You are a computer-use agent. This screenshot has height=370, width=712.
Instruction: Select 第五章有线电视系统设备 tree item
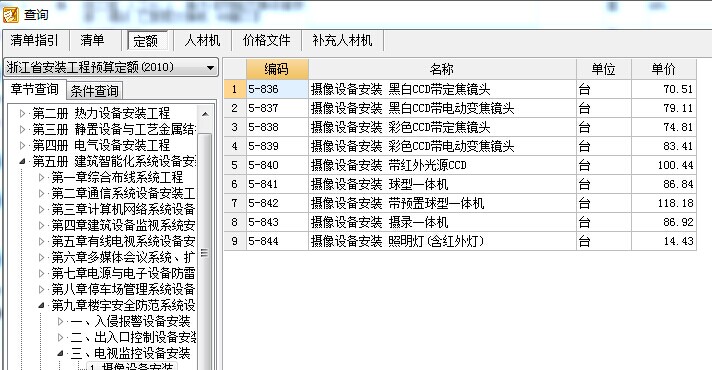tap(123, 241)
